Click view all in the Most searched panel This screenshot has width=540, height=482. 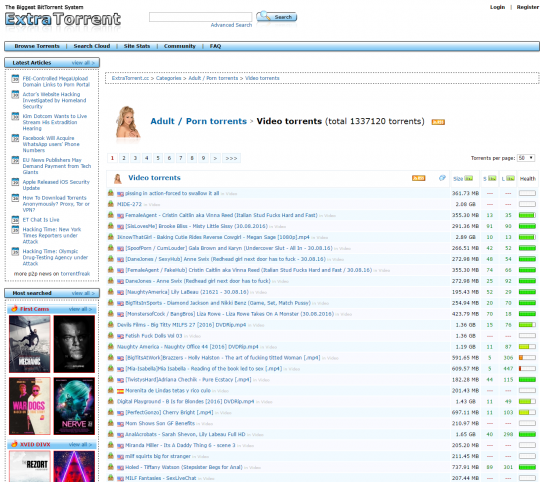[x=83, y=293]
